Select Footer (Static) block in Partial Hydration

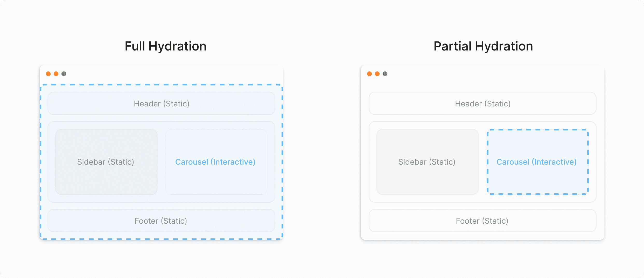tap(482, 221)
